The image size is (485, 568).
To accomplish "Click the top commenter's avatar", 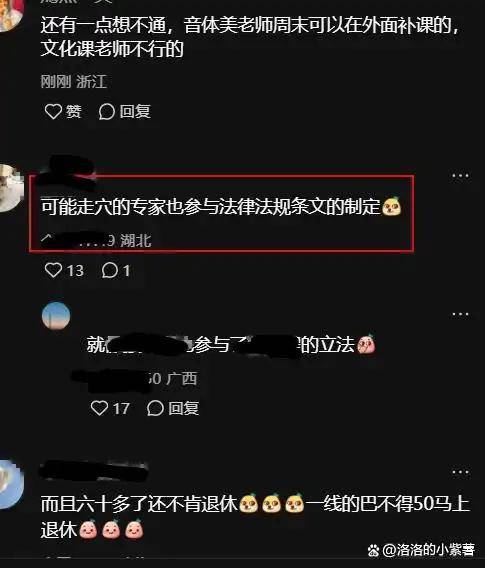I will pyautogui.click(x=10, y=14).
